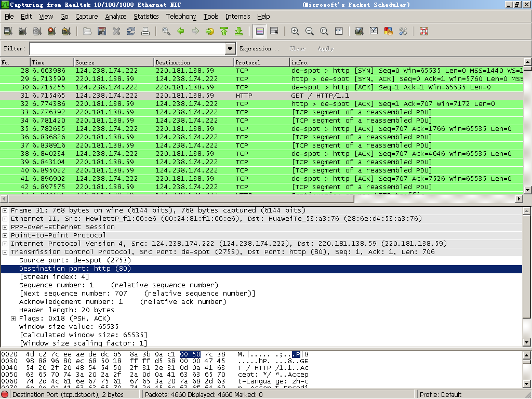Select packet 31 GET / HTTP/1.1 row
Viewport: 532px width, 399px height.
(262, 96)
